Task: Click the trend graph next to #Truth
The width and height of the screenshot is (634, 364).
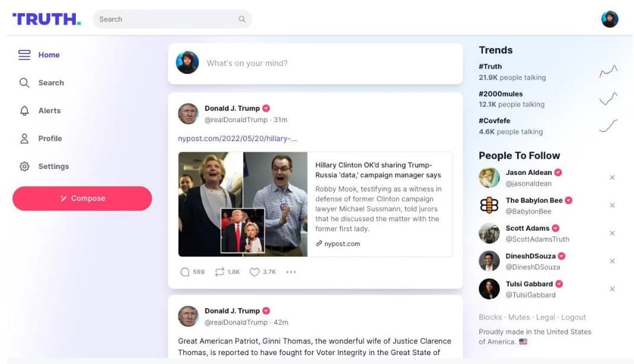Action: 608,72
